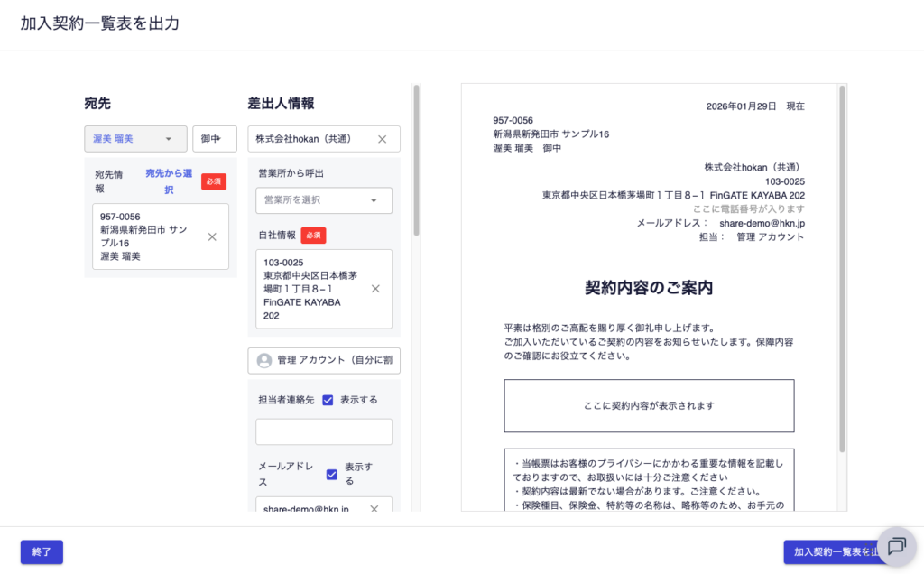
Task: Toggle 担当者連絡先 表示する checkbox
Action: pyautogui.click(x=328, y=400)
